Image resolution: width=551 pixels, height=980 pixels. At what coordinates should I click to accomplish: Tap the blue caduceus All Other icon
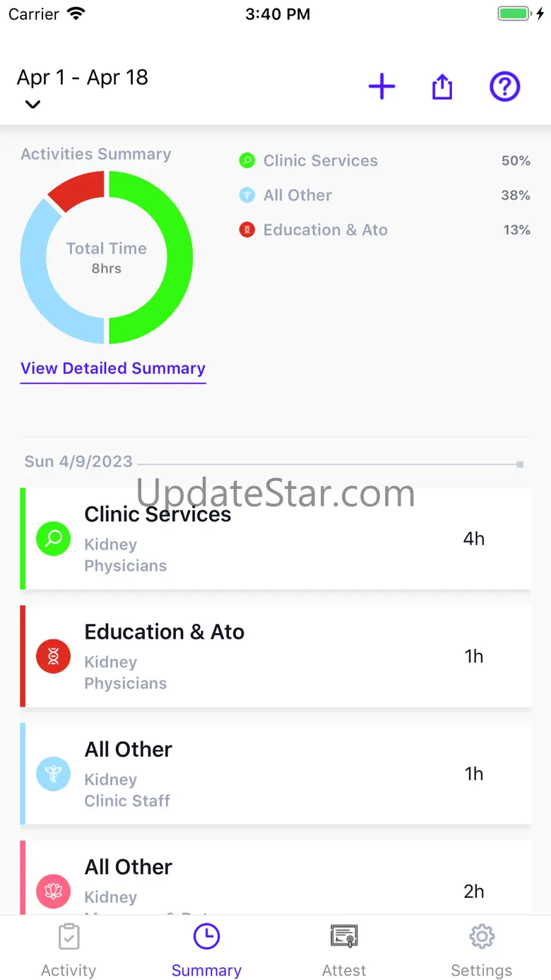coord(53,774)
